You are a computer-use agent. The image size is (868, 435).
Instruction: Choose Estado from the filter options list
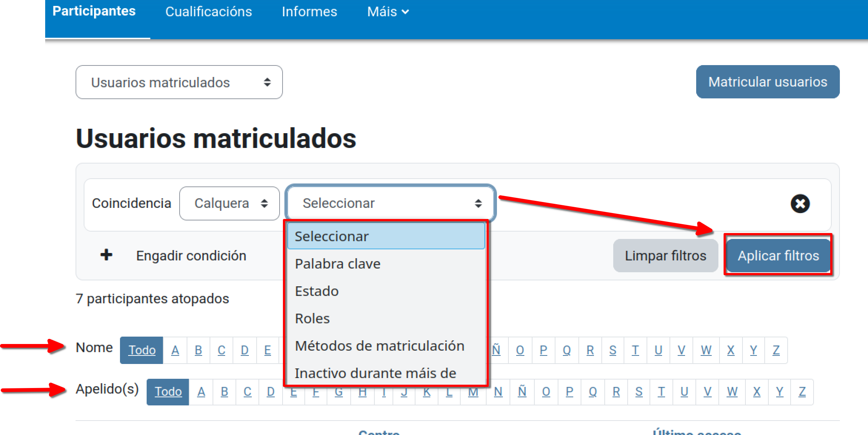click(317, 291)
